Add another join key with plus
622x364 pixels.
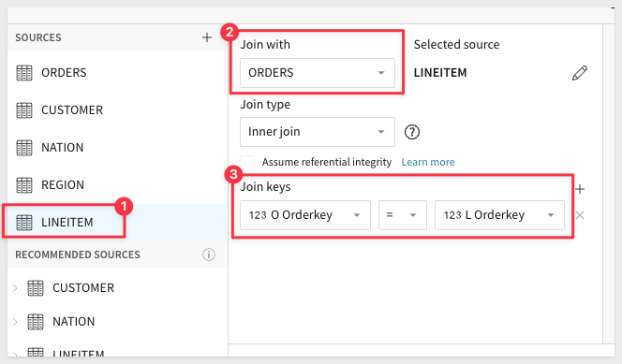[580, 189]
